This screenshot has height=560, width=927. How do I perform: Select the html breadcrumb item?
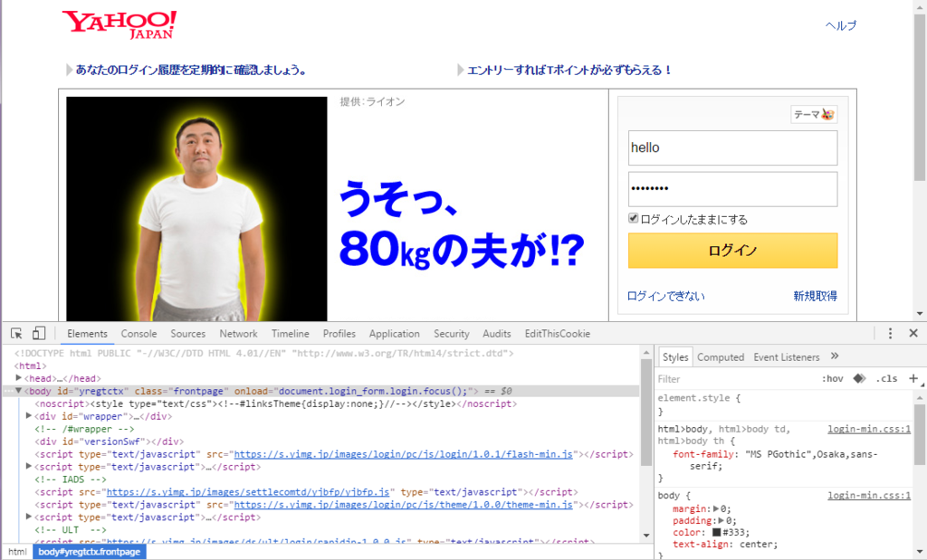[17, 552]
